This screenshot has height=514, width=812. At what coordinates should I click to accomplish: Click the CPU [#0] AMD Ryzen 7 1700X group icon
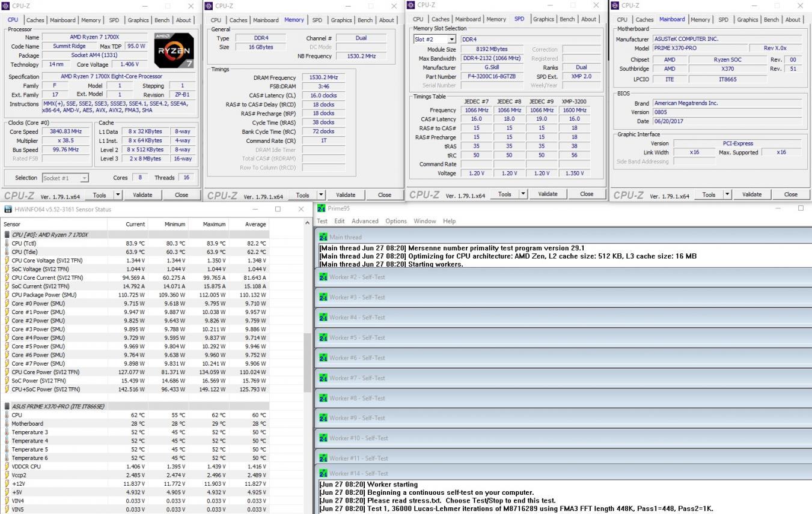[7, 235]
